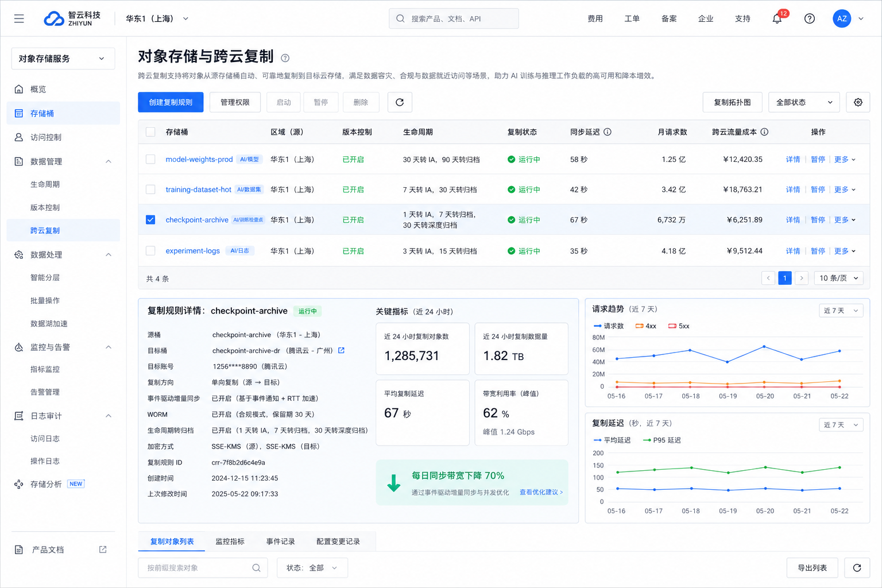Click the 导出列表 button

(812, 568)
